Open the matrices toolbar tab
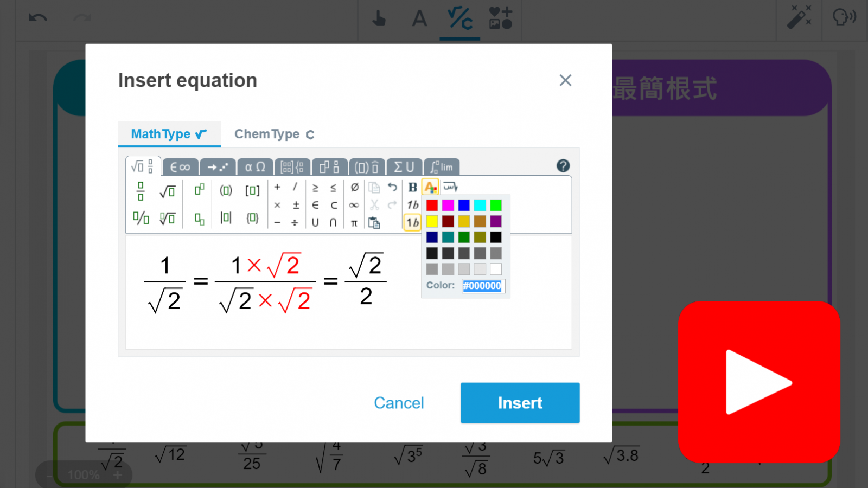 click(x=292, y=167)
